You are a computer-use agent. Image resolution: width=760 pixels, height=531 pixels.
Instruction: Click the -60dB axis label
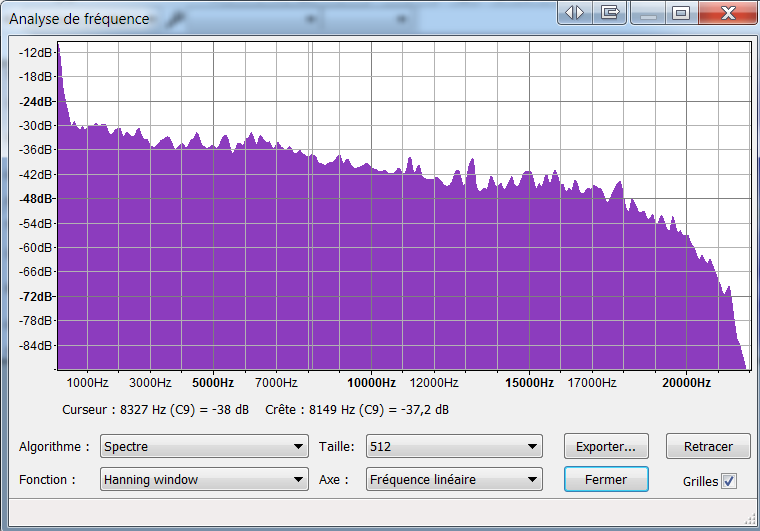click(35, 247)
